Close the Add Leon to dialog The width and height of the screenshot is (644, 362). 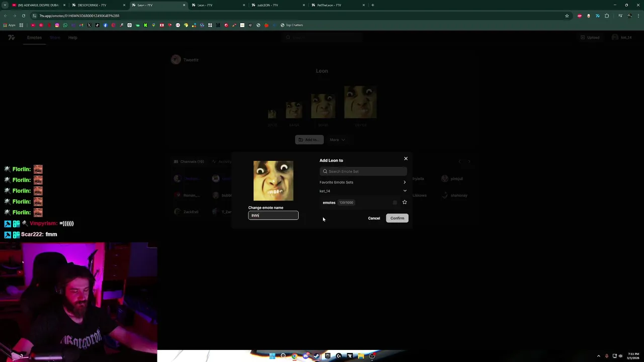[x=406, y=159]
